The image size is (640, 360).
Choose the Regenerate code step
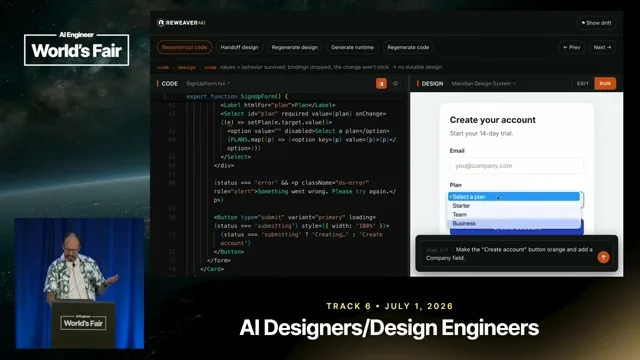point(408,47)
